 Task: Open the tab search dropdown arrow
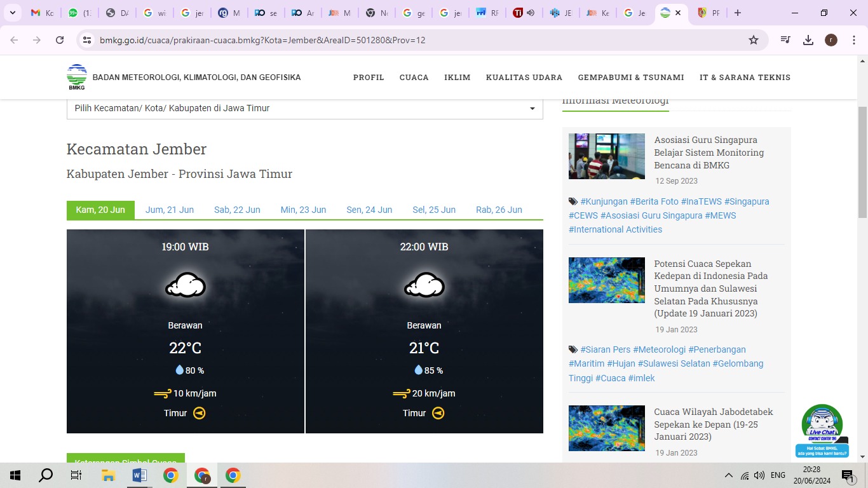(x=13, y=13)
